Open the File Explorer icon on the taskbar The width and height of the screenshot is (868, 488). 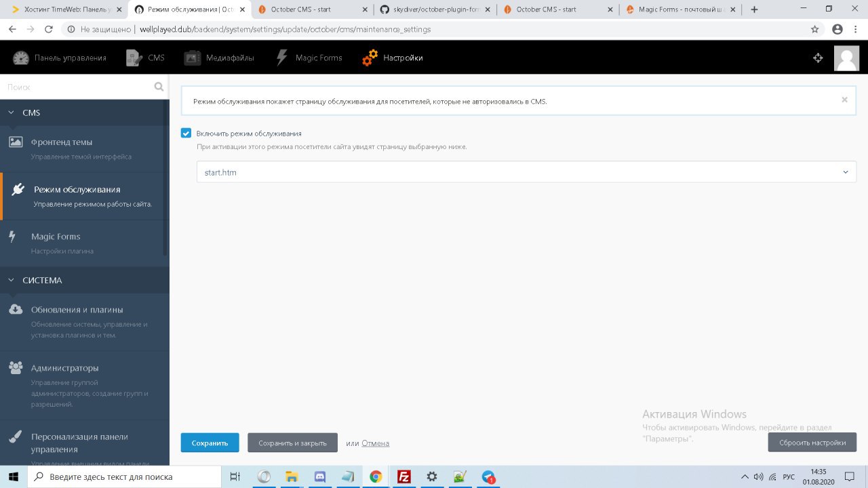(x=292, y=476)
